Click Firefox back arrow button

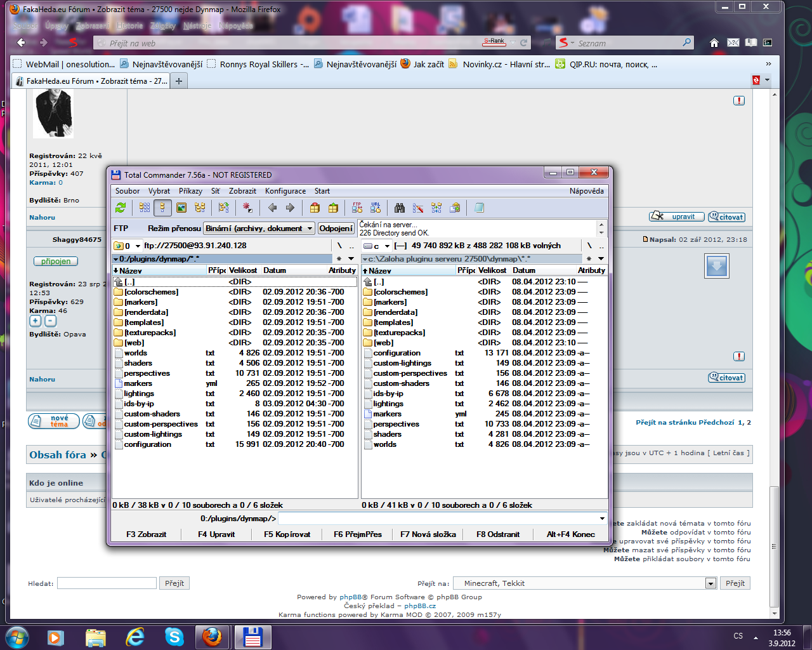coord(21,43)
